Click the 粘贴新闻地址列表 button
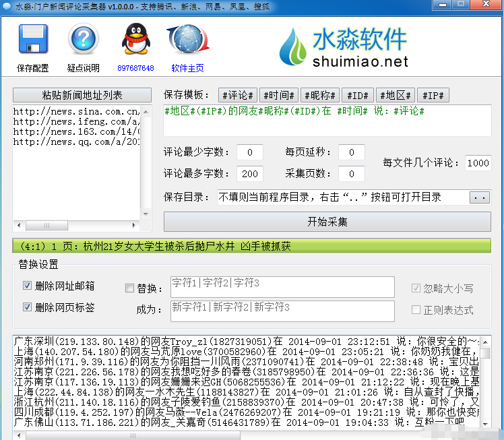Image resolution: width=504 pixels, height=440 pixels. (x=77, y=95)
